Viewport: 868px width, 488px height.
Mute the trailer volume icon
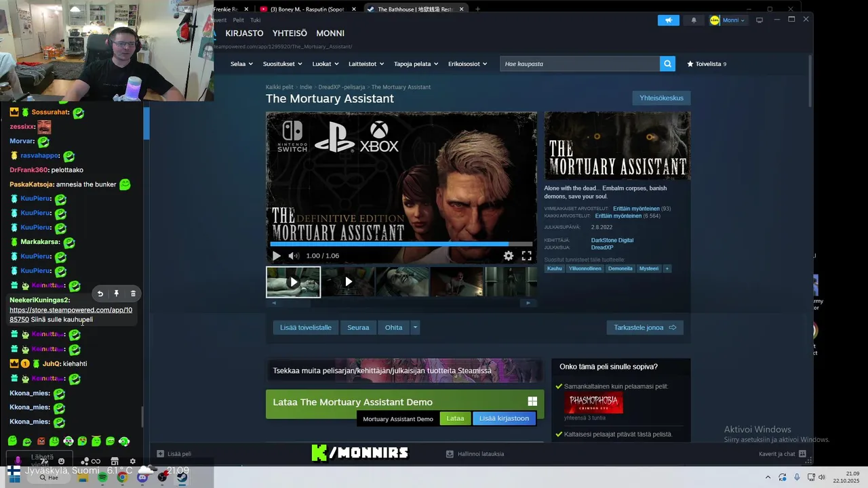[x=293, y=256]
